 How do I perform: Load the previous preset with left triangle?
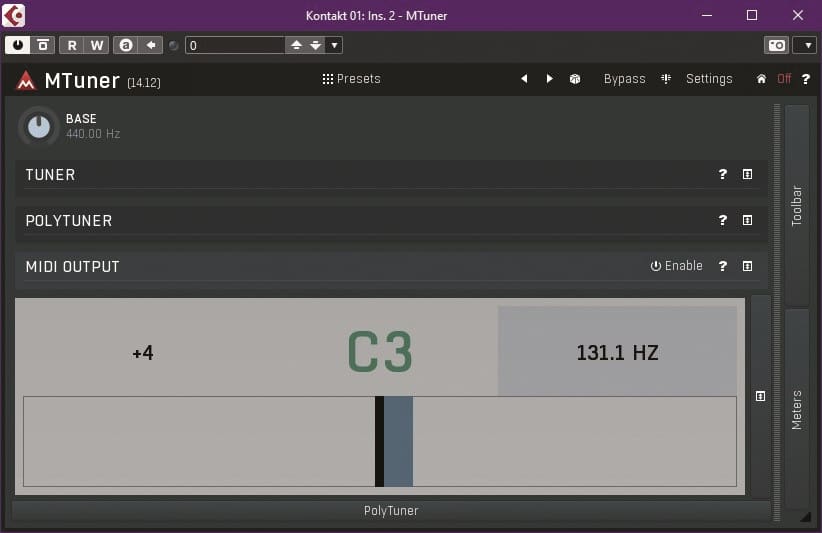click(524, 79)
